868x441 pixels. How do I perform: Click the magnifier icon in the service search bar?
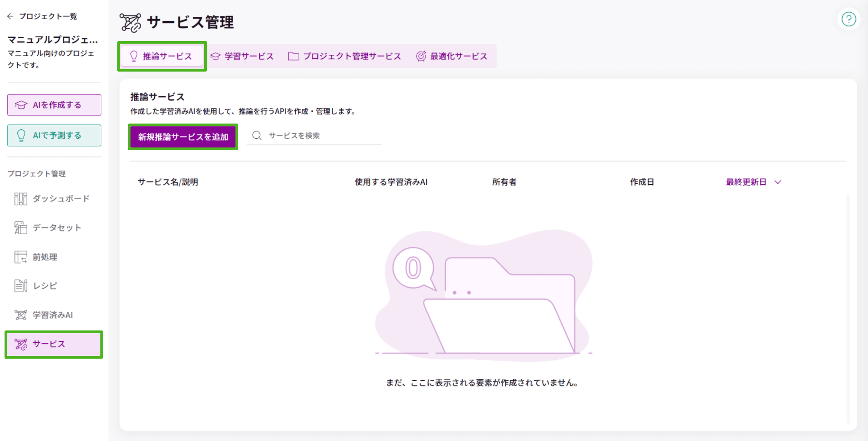coord(256,135)
